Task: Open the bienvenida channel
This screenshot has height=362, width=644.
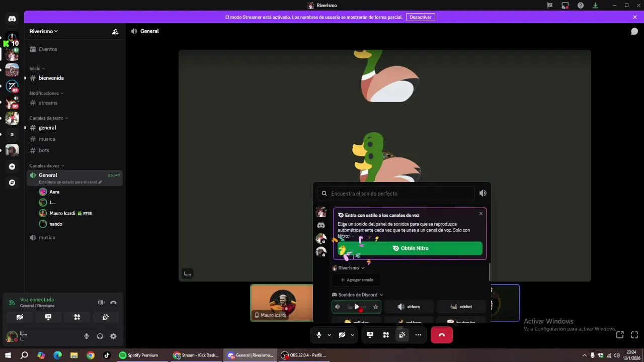Action: 74,78
